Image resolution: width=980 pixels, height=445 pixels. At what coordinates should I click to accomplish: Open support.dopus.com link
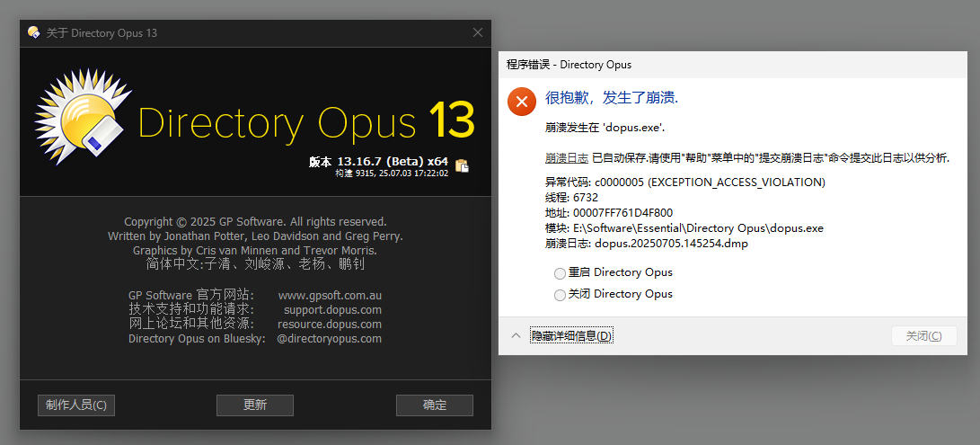(x=332, y=310)
